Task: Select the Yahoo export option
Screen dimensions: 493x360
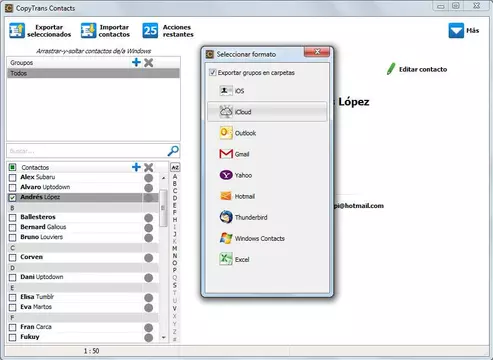Action: tap(267, 175)
